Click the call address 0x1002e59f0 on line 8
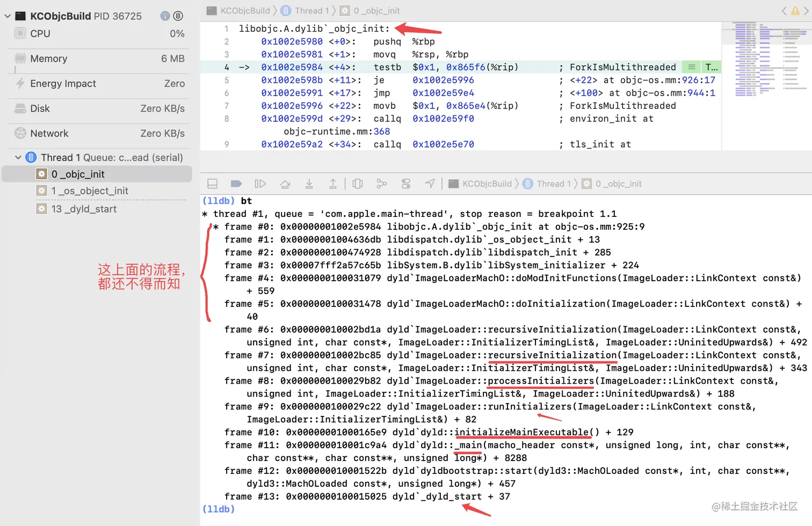The image size is (812, 526). (443, 119)
